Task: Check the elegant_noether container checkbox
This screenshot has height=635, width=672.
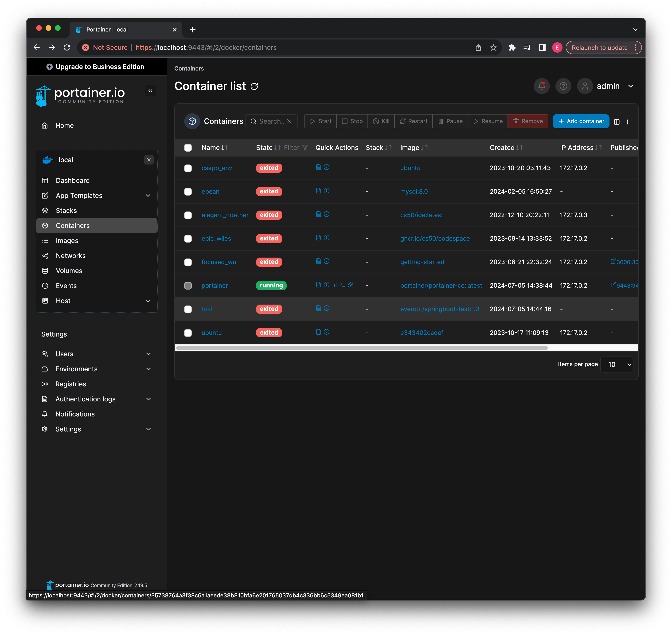Action: coord(188,215)
